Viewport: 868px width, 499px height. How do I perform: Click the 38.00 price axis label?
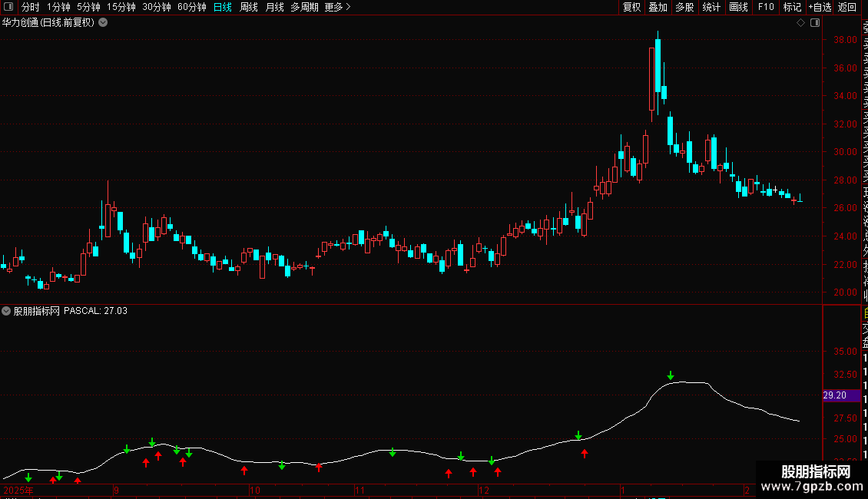click(845, 40)
